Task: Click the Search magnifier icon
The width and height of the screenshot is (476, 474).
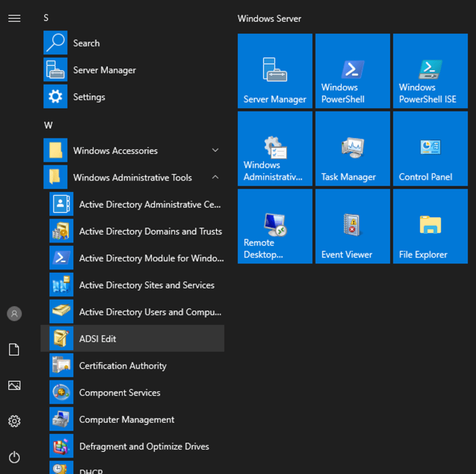Action: (x=55, y=43)
